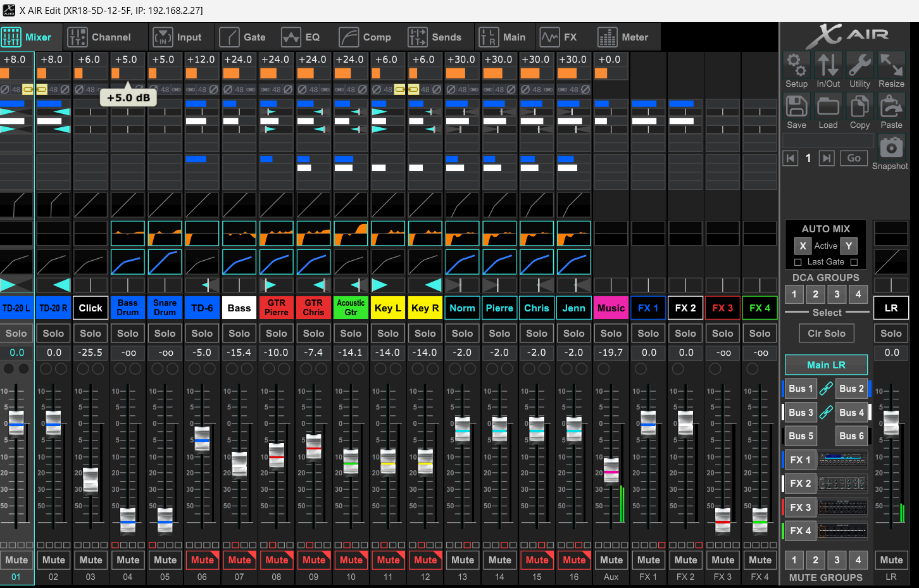Mute channel 13 Norm
The image size is (919, 588).
pos(462,560)
